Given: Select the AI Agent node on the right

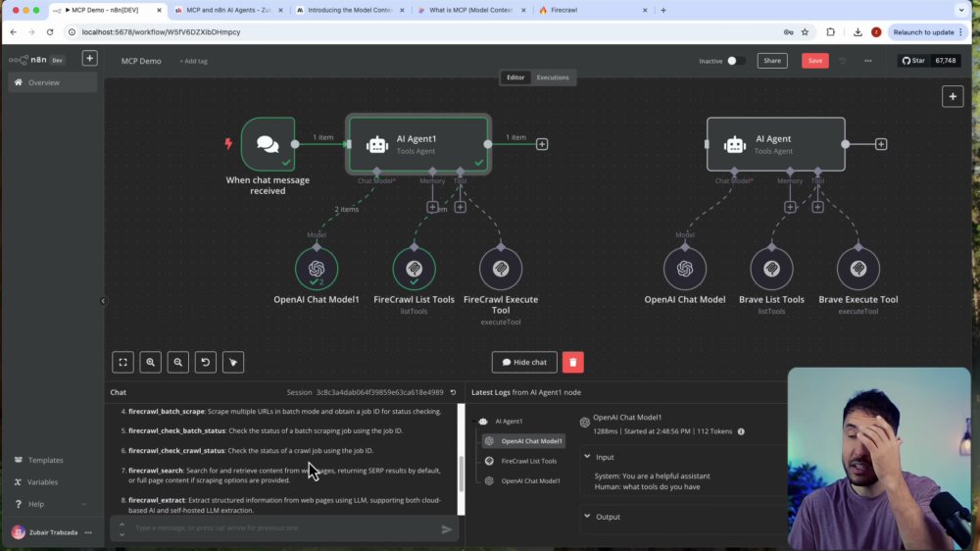Looking at the screenshot, I should [x=775, y=144].
